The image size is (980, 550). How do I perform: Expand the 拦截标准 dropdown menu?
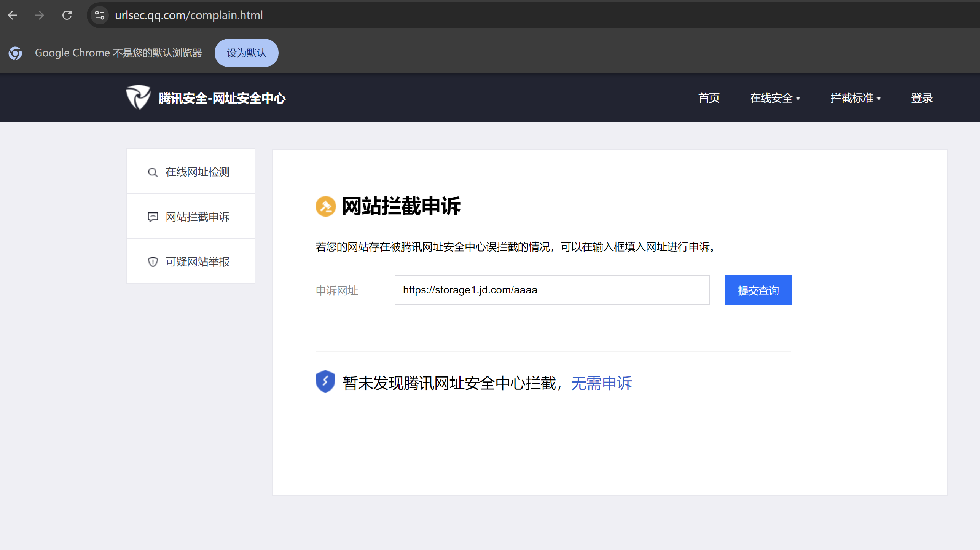pos(856,98)
